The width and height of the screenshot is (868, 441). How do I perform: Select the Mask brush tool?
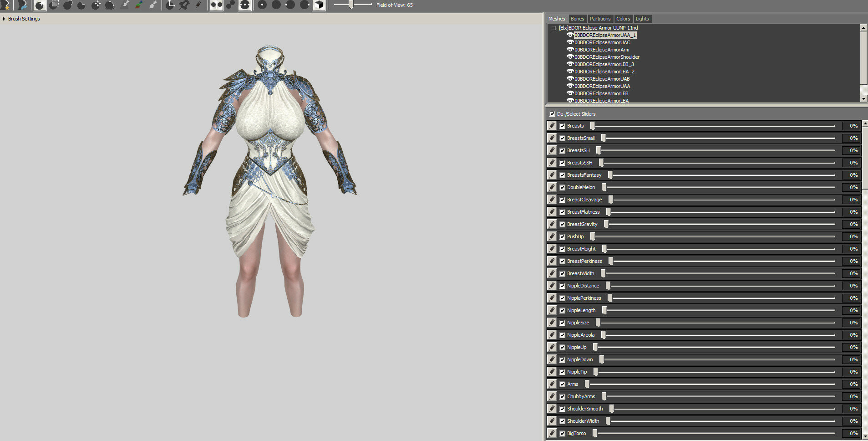(54, 5)
